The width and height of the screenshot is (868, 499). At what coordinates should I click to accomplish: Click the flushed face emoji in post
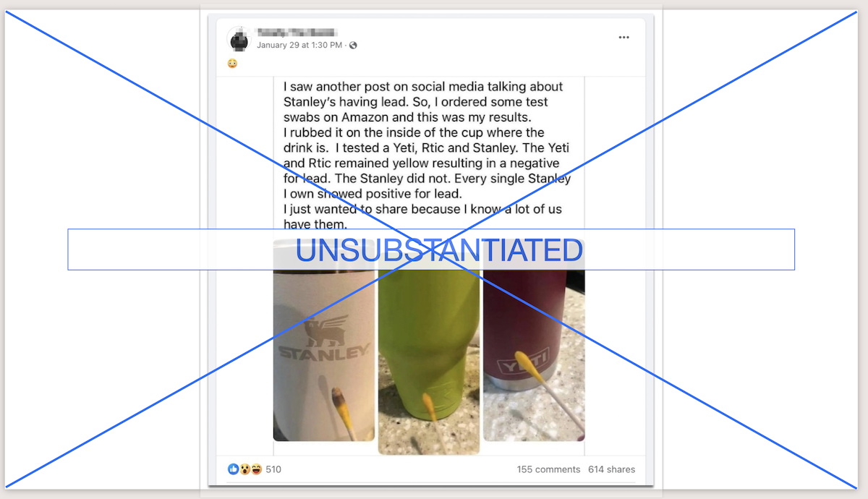[232, 64]
